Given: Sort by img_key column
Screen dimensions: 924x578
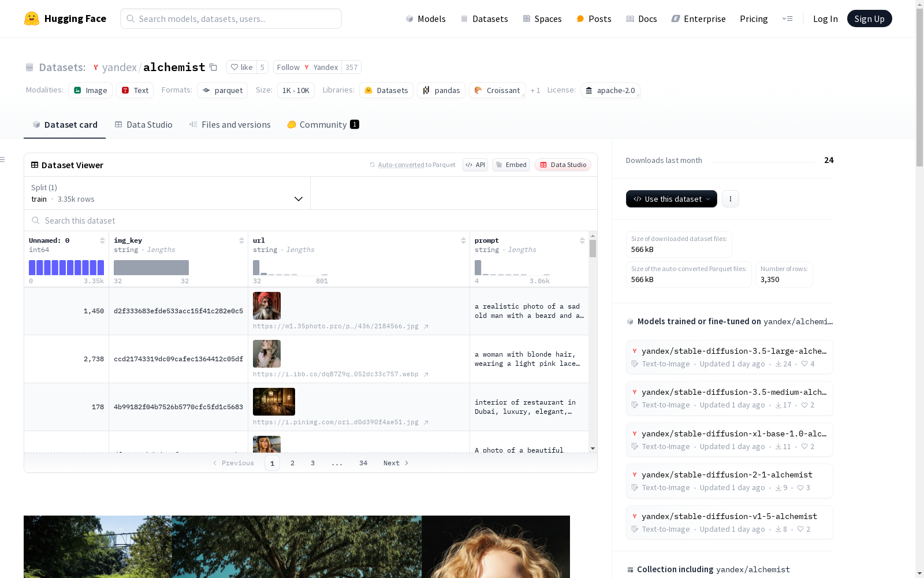Looking at the screenshot, I should (x=241, y=240).
